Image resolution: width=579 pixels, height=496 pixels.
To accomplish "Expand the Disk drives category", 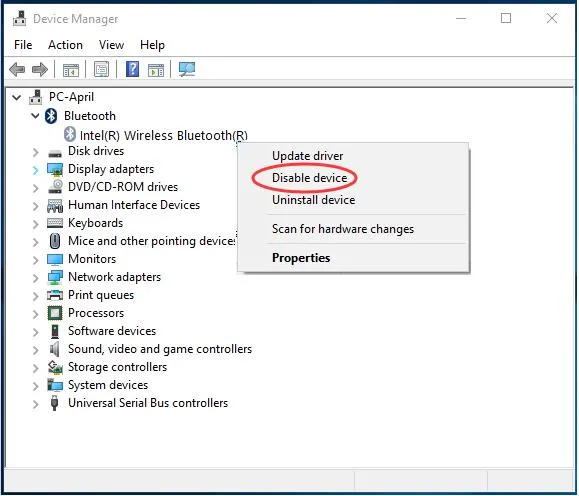I will (35, 152).
